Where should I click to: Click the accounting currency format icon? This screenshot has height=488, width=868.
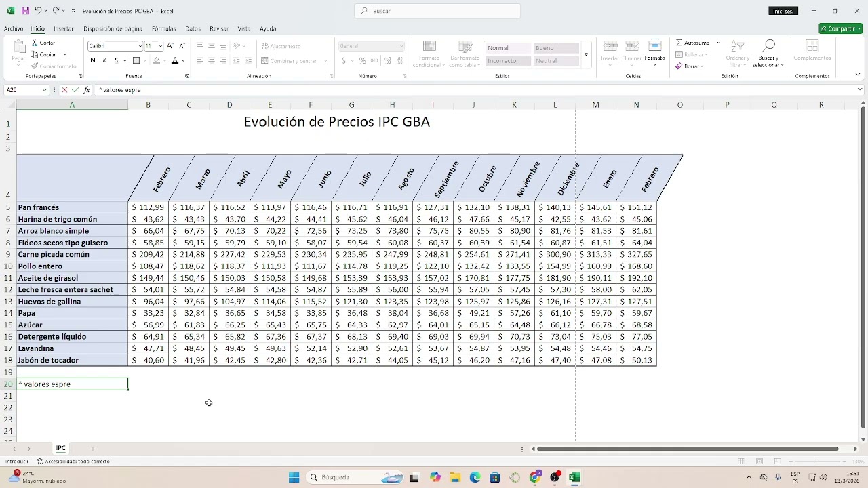tap(344, 61)
